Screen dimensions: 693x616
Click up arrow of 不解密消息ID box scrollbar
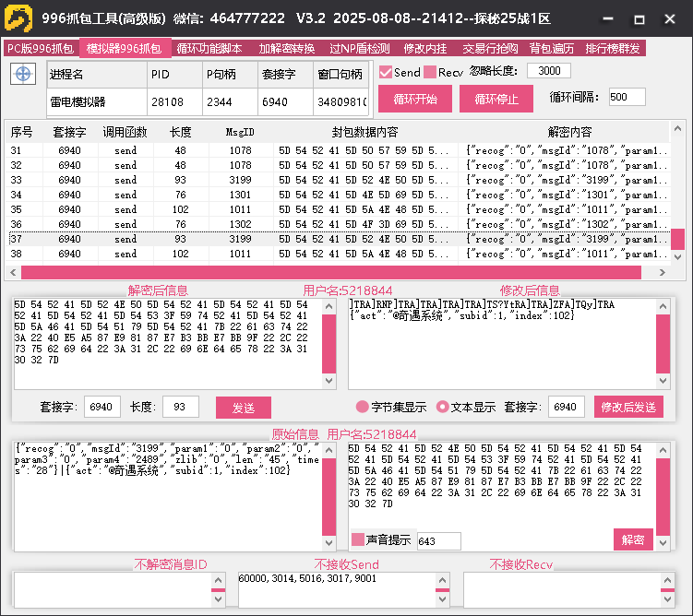219,579
